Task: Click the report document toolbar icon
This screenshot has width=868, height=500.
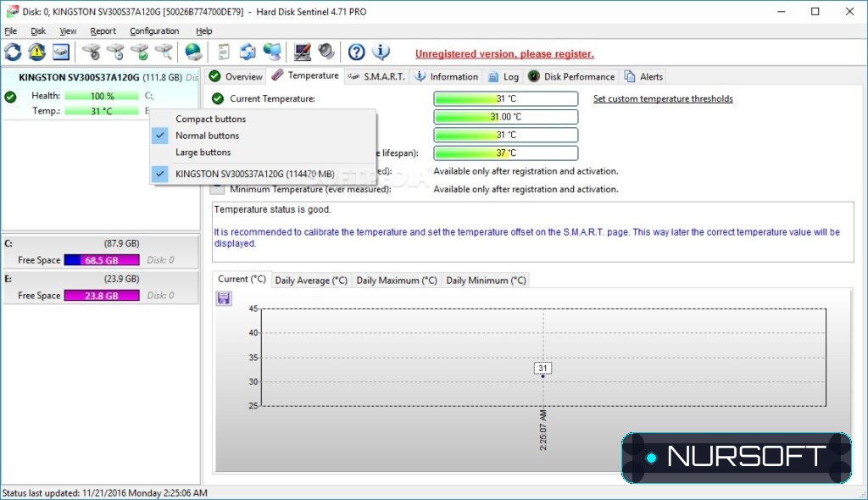Action: point(224,53)
